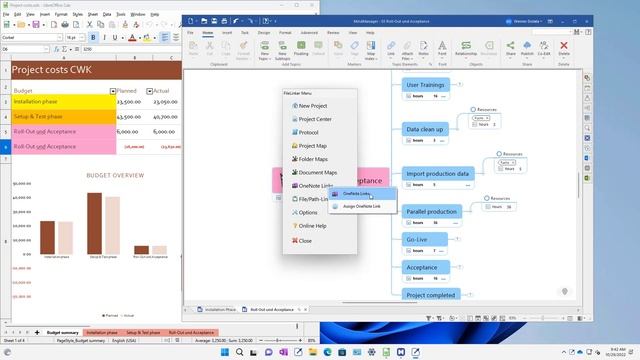Click the Align Left icon in Calc

[164, 38]
